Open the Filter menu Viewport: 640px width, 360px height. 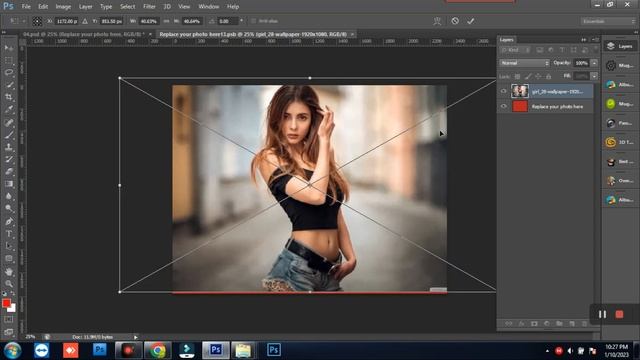click(149, 7)
